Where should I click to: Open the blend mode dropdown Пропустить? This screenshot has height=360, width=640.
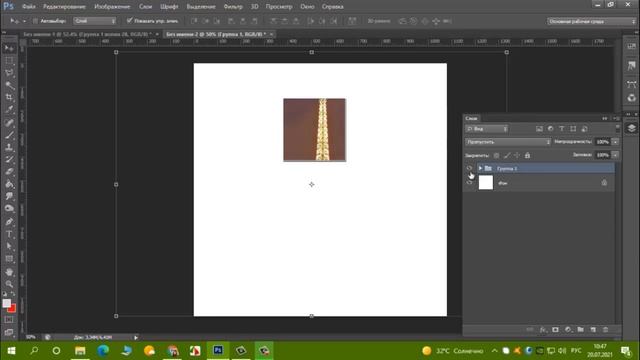508,142
